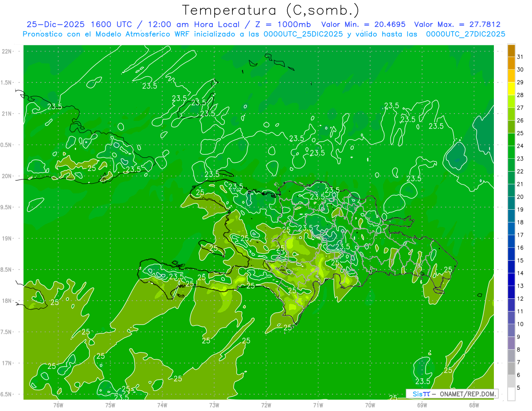The width and height of the screenshot is (532, 411).
Task: Click the '71W' longitude axis label
Action: point(318,405)
